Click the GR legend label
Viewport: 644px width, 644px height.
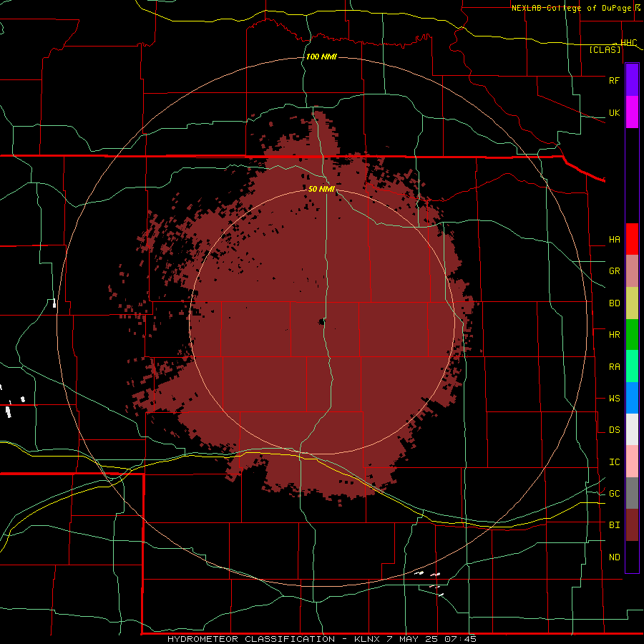click(614, 270)
